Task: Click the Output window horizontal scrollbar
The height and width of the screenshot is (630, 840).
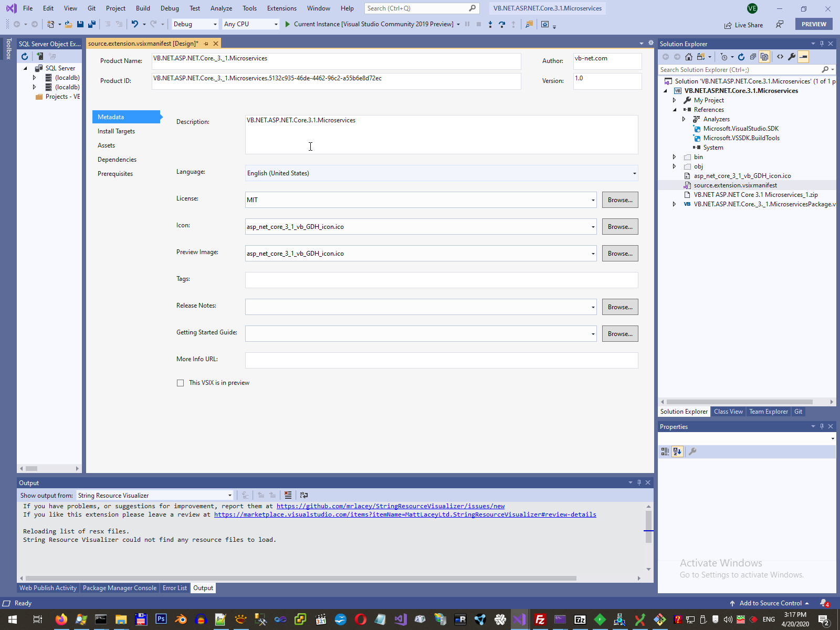Action: click(300, 578)
